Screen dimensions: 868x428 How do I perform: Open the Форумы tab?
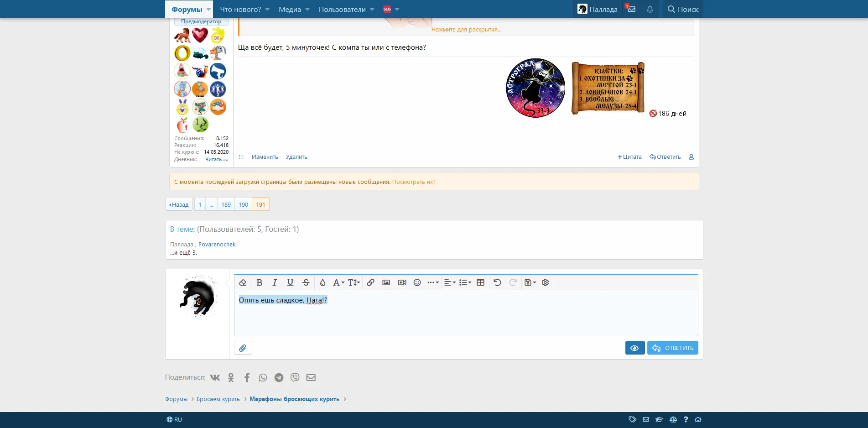(x=187, y=9)
